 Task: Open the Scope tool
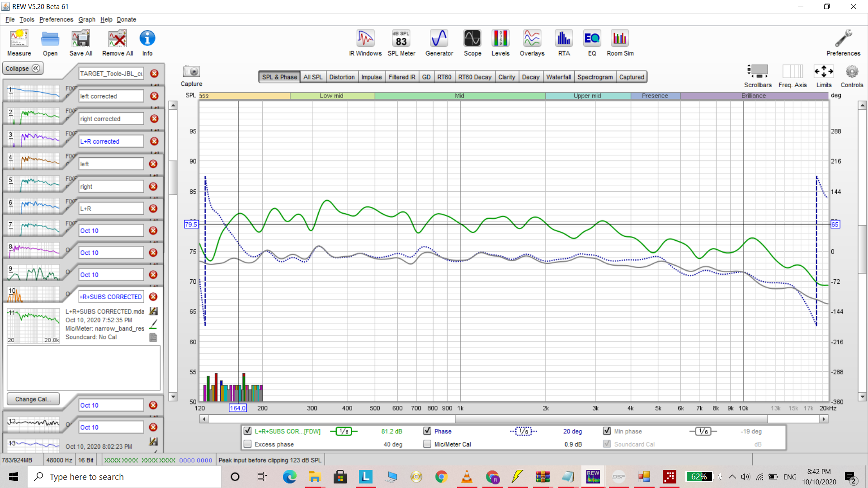coord(472,43)
